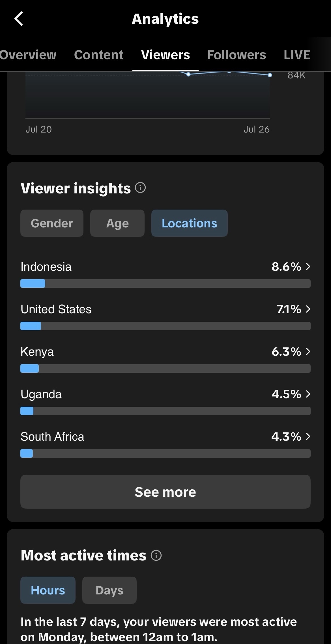Expand Kenya location details chevron
Image resolution: width=331 pixels, height=644 pixels.
[308, 351]
